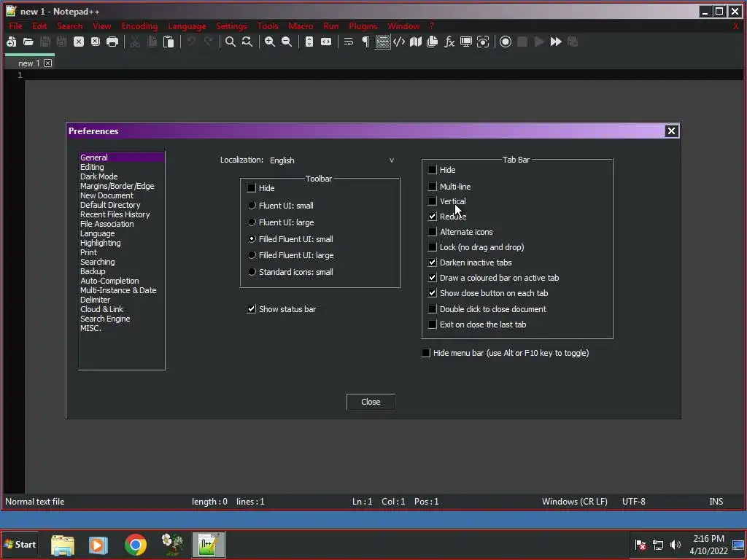Check Hide menu bar checkbox
The width and height of the screenshot is (747, 560).
[x=425, y=353]
